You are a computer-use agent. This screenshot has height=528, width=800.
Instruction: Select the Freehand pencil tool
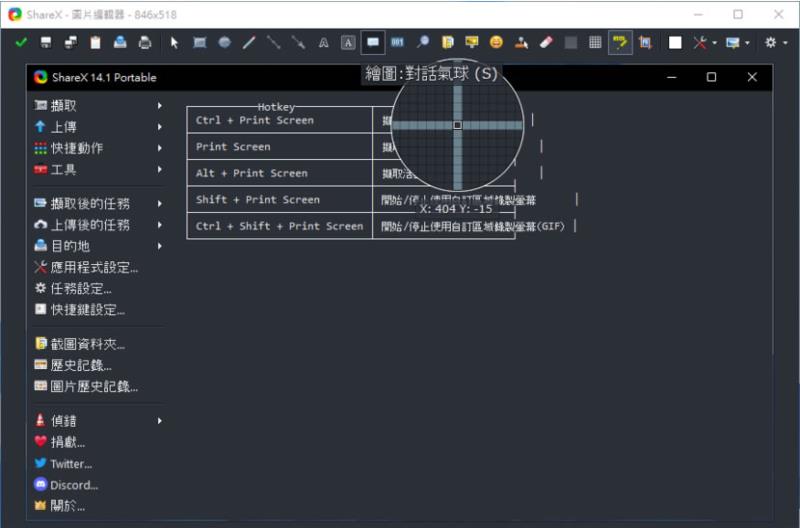coord(249,42)
